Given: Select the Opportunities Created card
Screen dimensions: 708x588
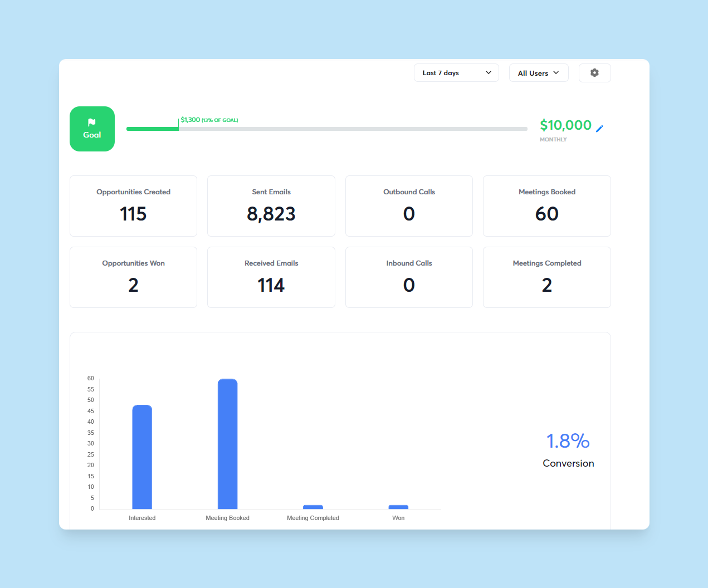Looking at the screenshot, I should click(x=133, y=206).
